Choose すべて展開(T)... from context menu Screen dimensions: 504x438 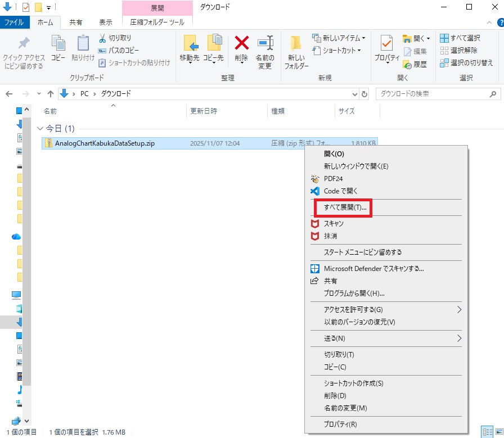coord(345,207)
